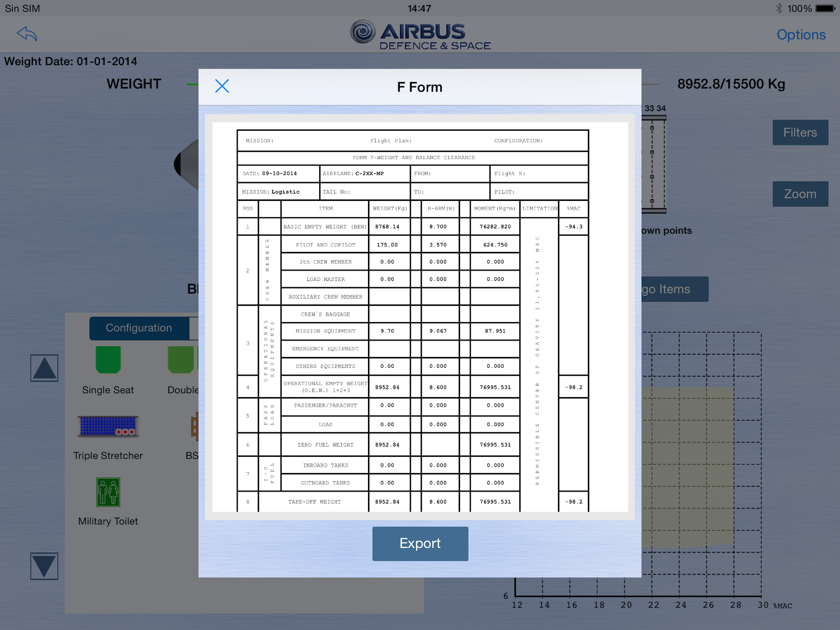The image size is (840, 630).
Task: Click the Airbus Defence & Space logo
Action: [x=420, y=34]
